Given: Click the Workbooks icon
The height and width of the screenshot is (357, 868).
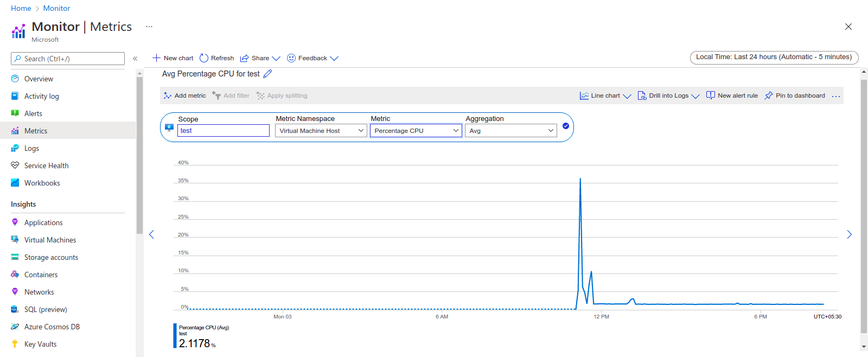Looking at the screenshot, I should coord(15,183).
